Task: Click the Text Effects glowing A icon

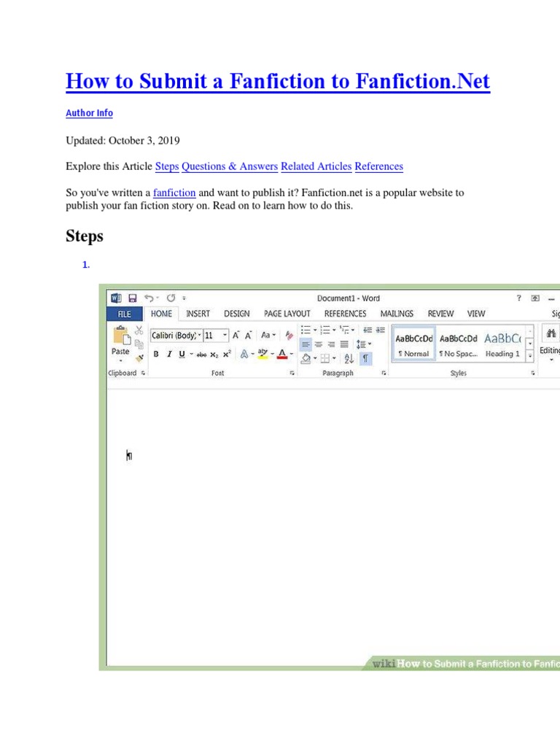Action: [244, 354]
